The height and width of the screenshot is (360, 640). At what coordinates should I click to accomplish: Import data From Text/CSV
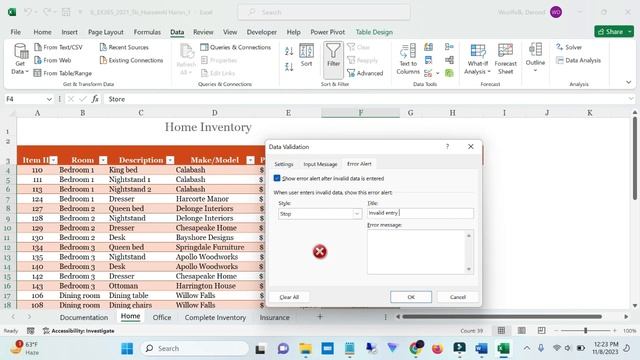58,47
